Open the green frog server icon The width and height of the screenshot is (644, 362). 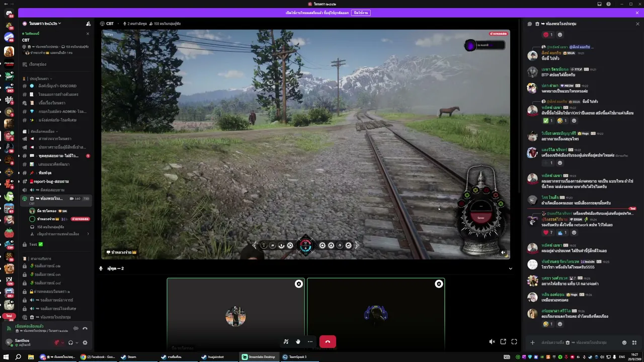pyautogui.click(x=9, y=196)
